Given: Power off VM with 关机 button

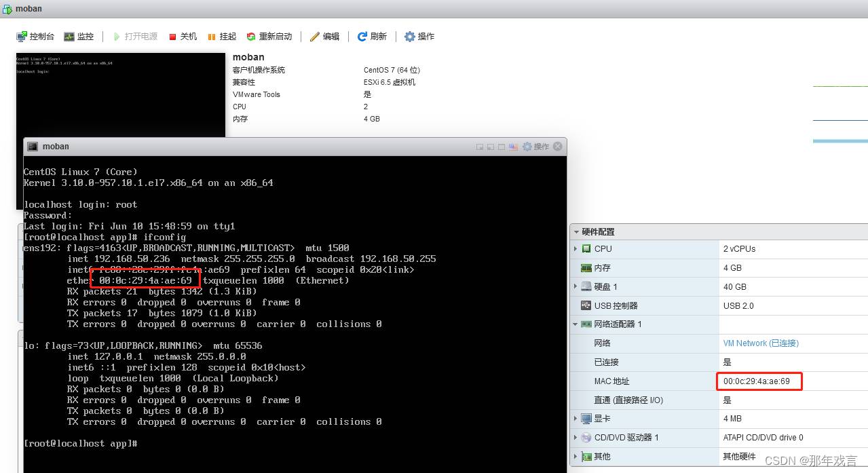Looking at the screenshot, I should (183, 37).
